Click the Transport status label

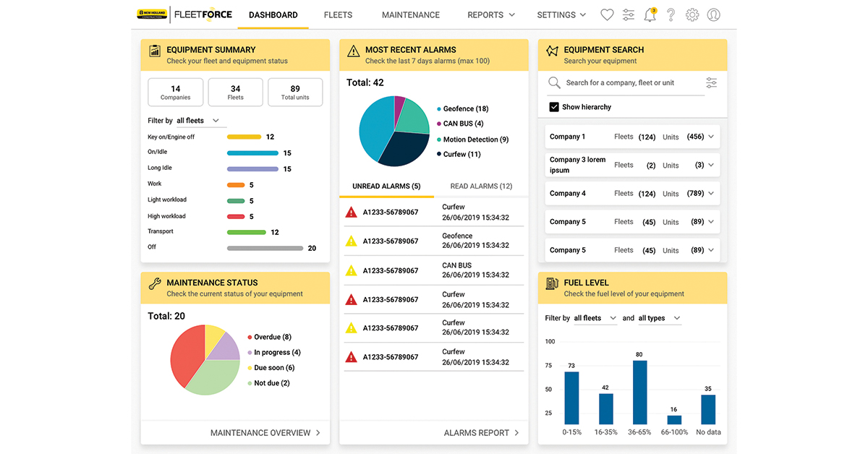161,231
